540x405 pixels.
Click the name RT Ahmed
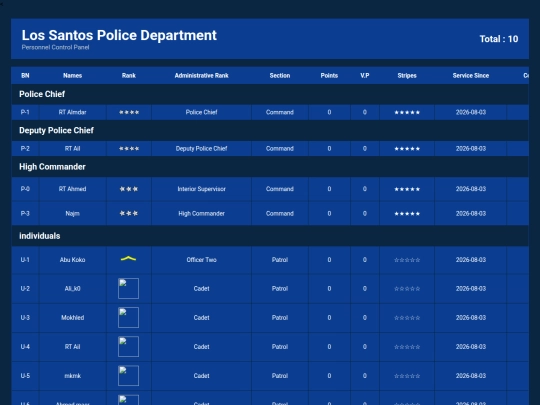tap(72, 189)
